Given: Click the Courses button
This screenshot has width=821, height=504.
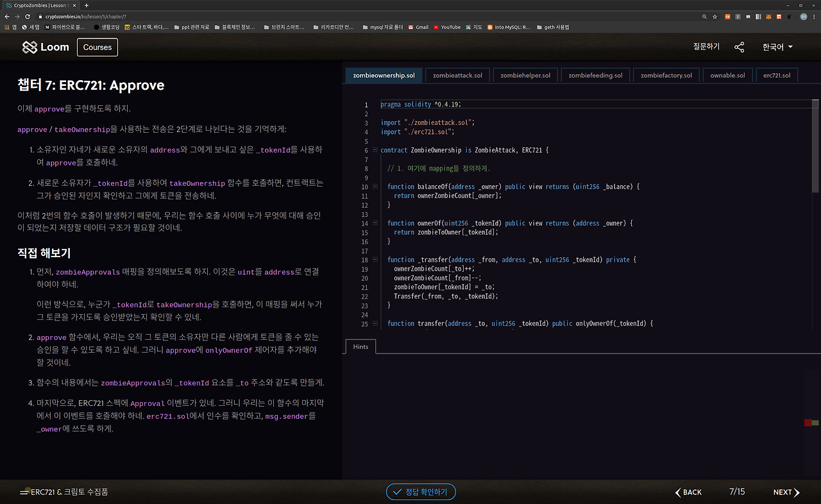Looking at the screenshot, I should coord(97,47).
